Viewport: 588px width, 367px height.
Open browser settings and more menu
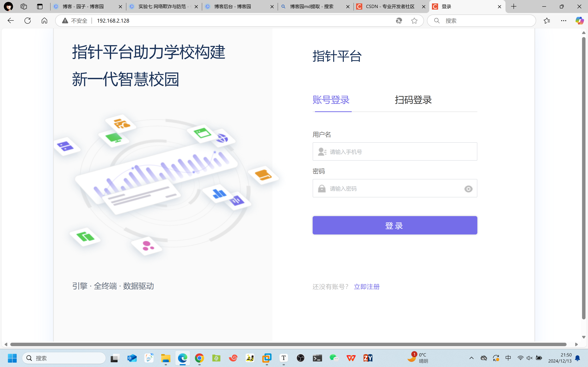coord(563,21)
